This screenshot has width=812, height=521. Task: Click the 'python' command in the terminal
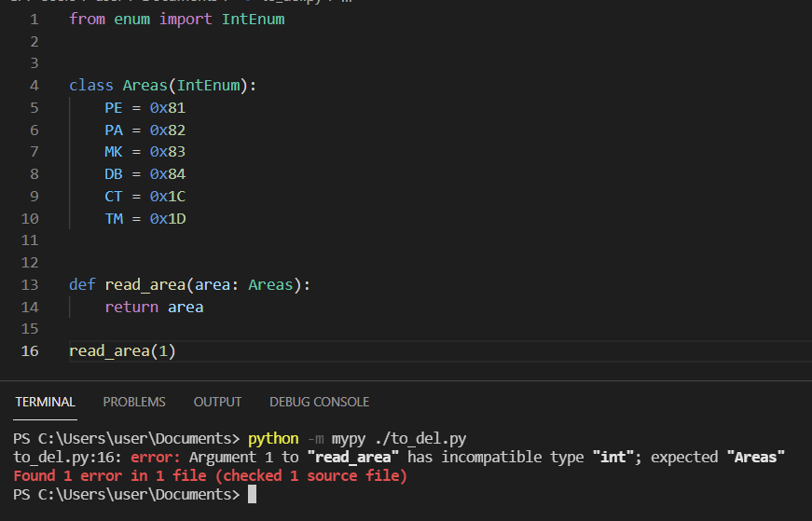click(273, 439)
